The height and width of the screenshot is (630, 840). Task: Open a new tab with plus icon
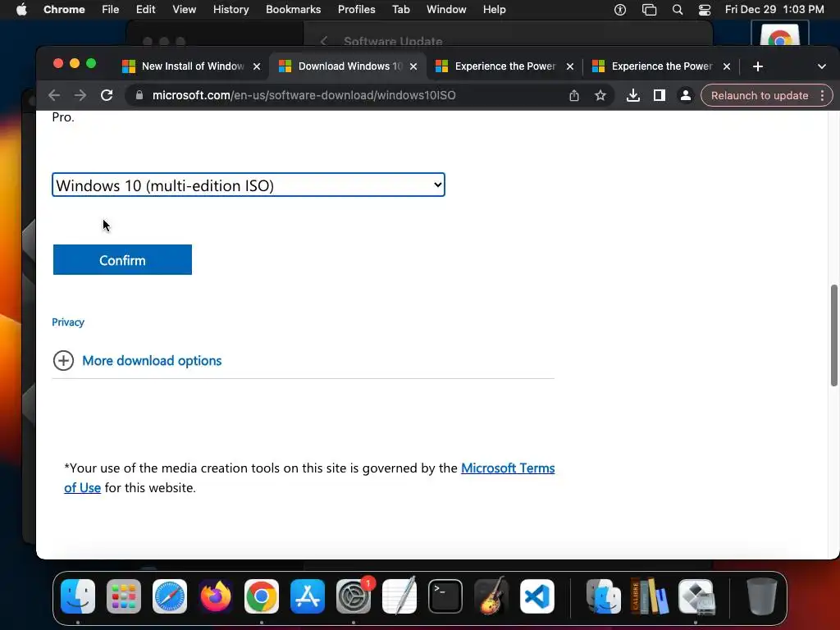point(757,66)
